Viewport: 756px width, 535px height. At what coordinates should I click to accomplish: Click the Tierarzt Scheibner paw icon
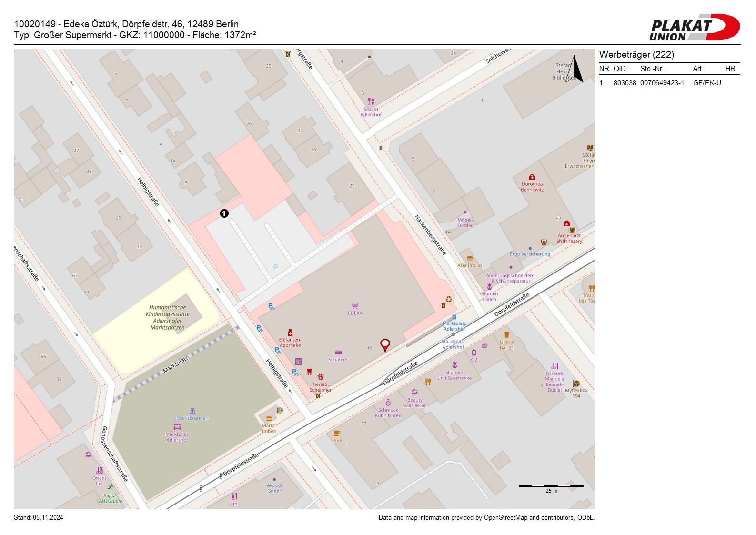(x=321, y=377)
